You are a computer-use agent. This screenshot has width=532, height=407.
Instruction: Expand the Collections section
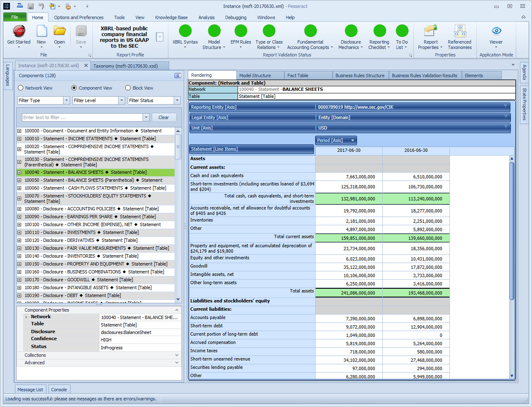177,355
